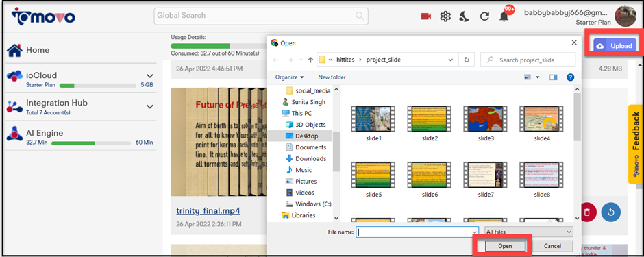
Task: Open the File name history dropdown
Action: click(475, 232)
